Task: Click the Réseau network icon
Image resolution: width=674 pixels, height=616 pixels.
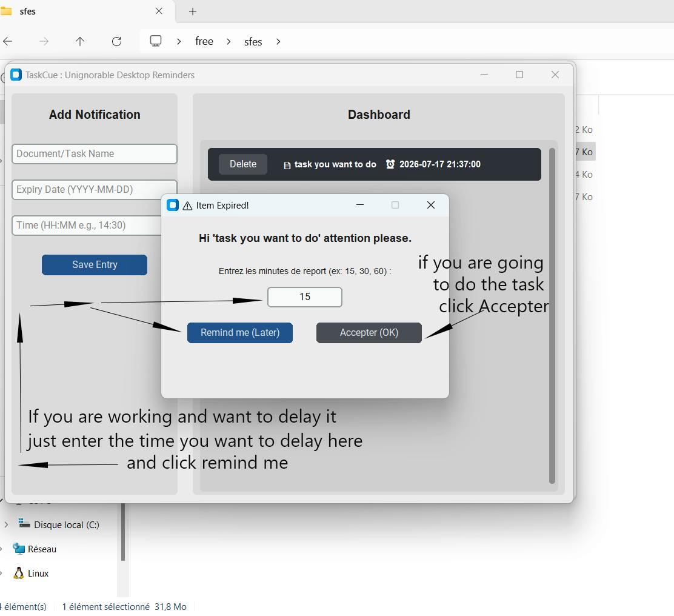Action: click(18, 549)
